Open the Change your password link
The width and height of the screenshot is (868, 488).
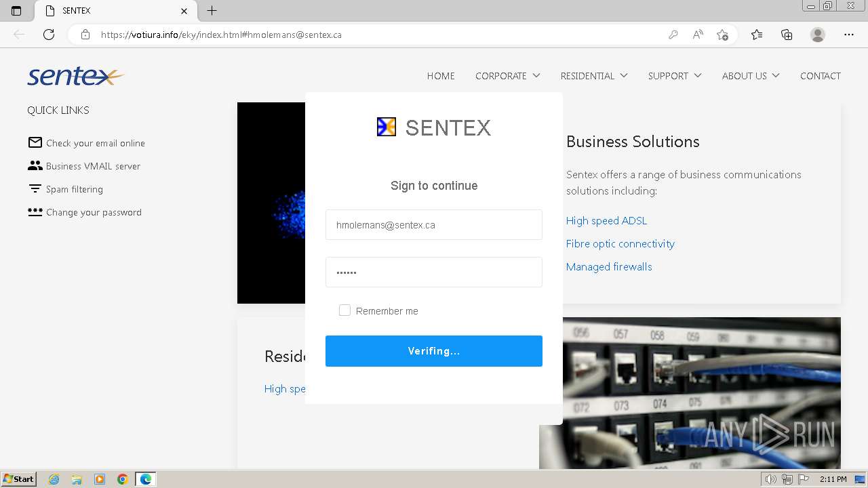(94, 212)
